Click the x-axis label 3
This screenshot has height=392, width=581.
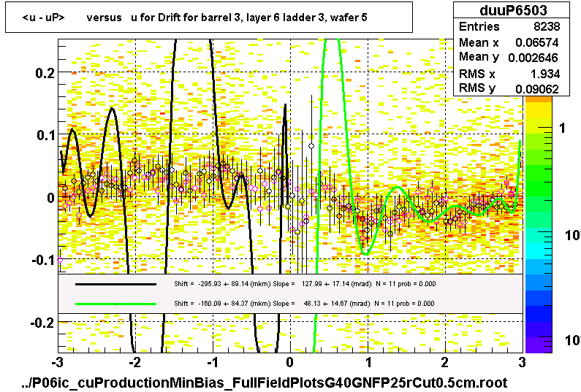coord(522,362)
